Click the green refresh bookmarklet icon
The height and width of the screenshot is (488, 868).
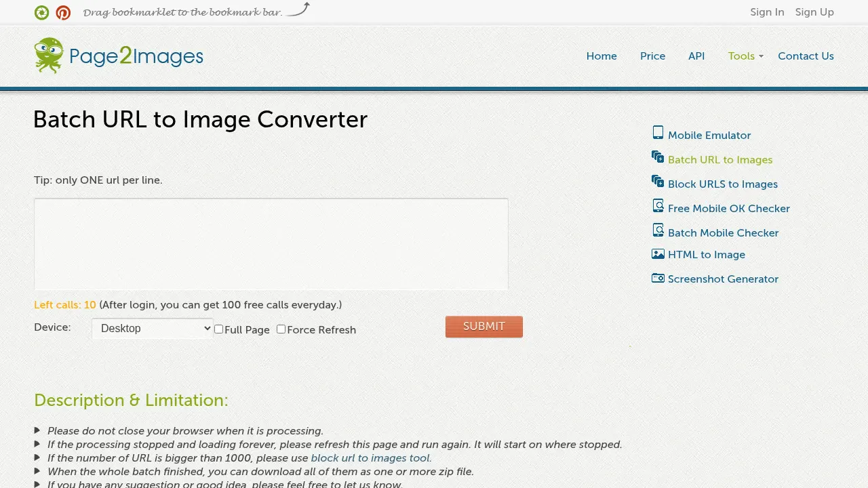pyautogui.click(x=41, y=12)
